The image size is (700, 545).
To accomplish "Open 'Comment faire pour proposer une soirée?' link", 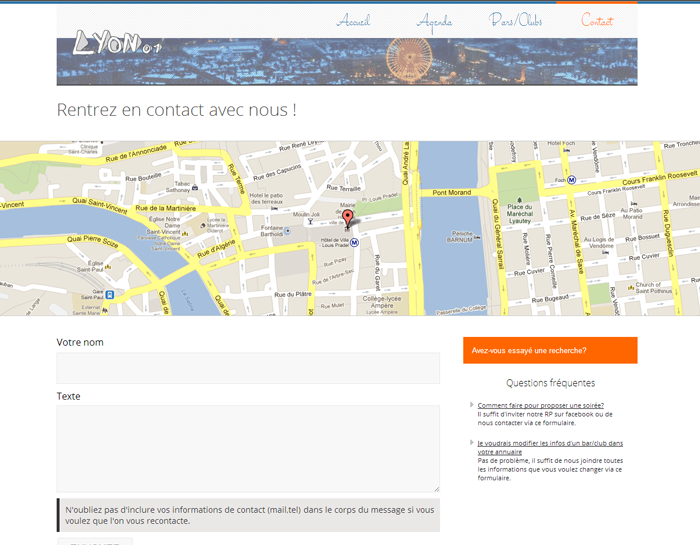I will coord(540,405).
